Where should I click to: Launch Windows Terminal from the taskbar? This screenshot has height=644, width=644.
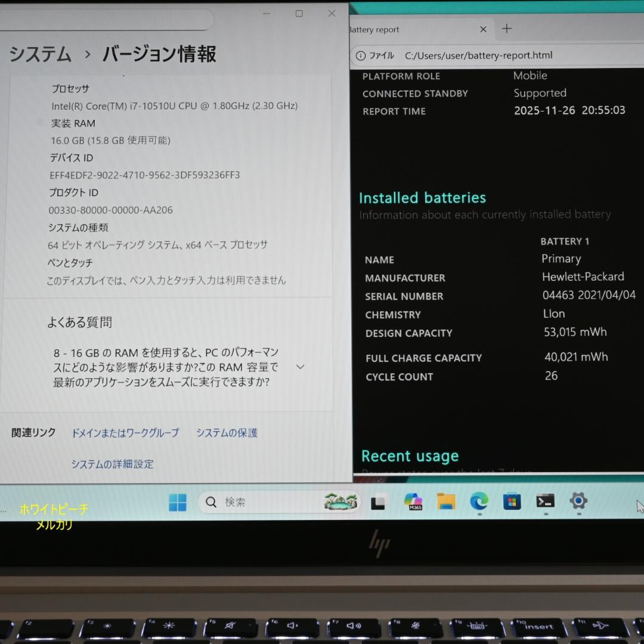click(x=545, y=502)
